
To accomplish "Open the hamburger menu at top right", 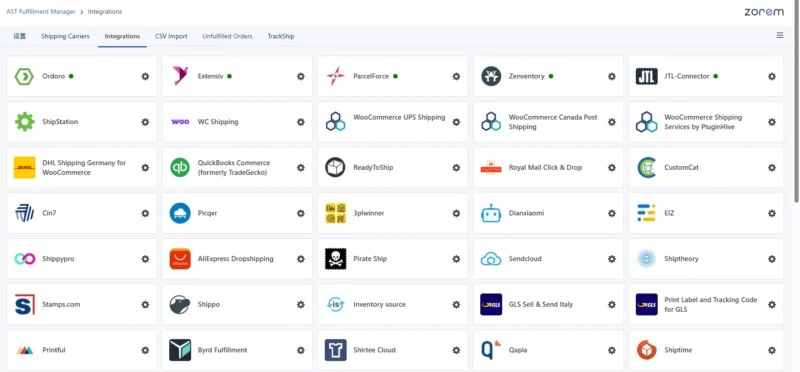I will click(780, 35).
